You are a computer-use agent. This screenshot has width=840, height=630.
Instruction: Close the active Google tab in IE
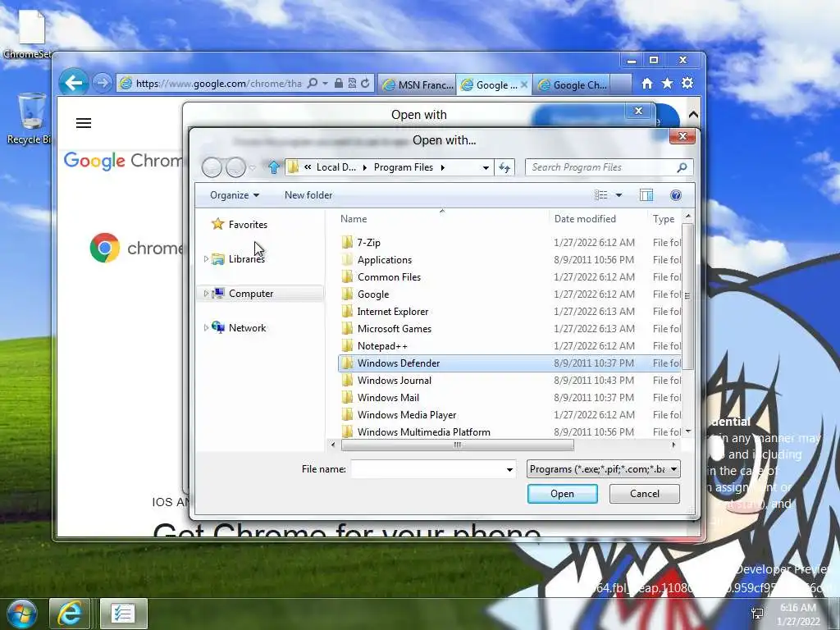point(524,84)
